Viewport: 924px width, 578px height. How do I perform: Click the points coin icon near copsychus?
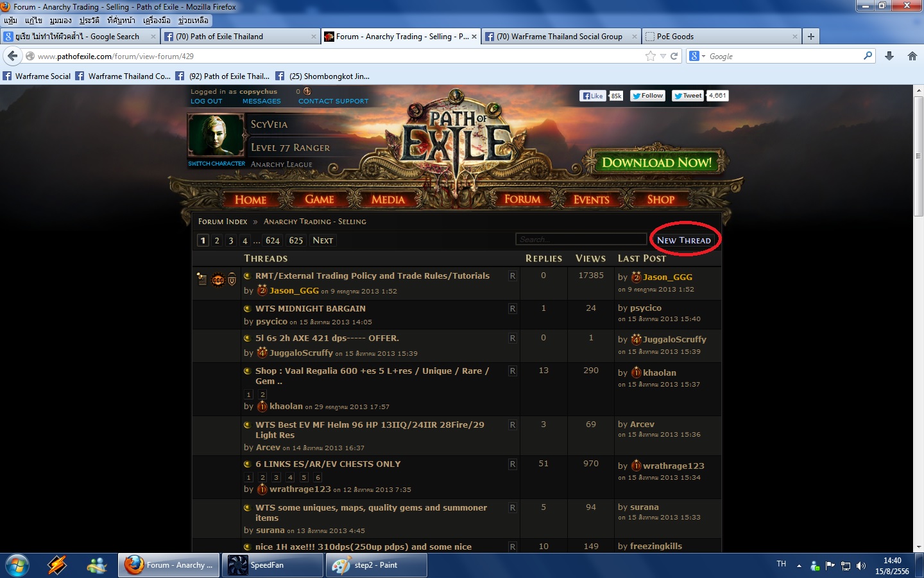[307, 91]
